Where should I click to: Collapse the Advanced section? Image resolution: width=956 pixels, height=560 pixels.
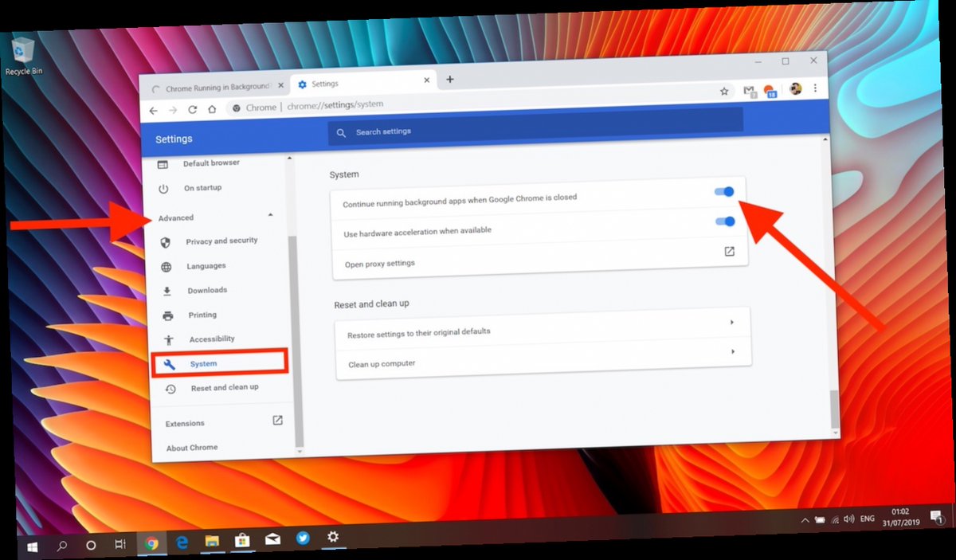pyautogui.click(x=269, y=215)
